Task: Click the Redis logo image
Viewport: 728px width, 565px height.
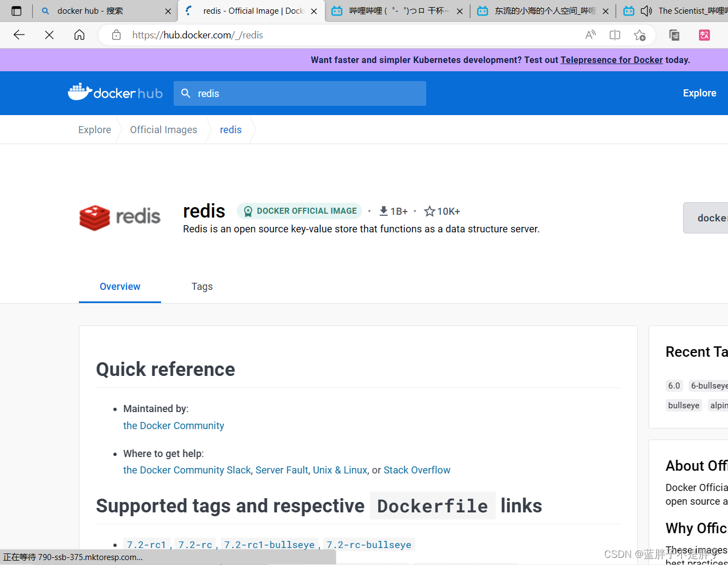Action: 120,217
